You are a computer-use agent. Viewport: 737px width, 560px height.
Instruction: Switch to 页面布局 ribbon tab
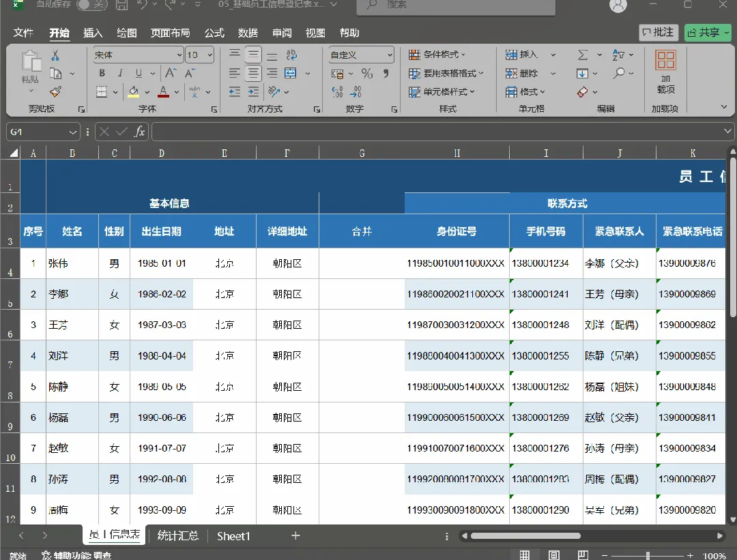pos(170,33)
